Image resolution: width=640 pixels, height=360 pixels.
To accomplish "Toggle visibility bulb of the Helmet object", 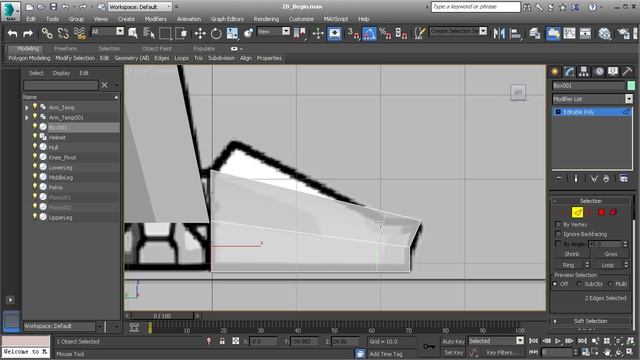I will point(35,137).
